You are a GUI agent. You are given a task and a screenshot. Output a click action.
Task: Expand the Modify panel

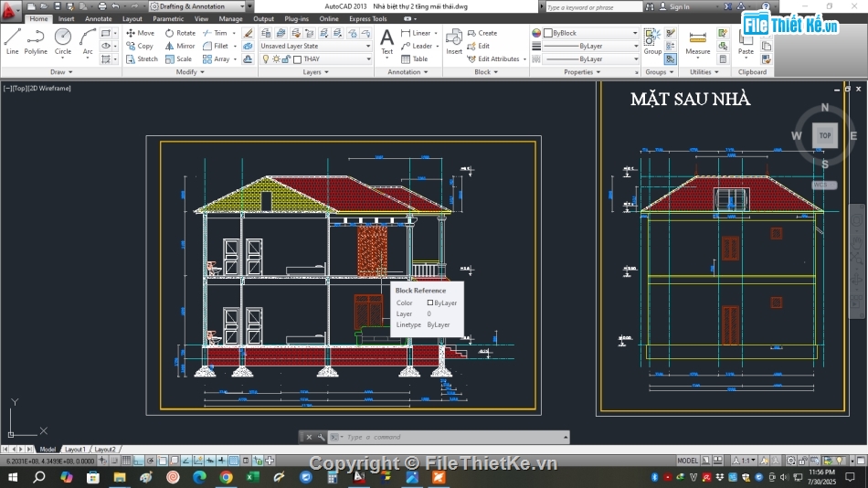click(x=190, y=72)
